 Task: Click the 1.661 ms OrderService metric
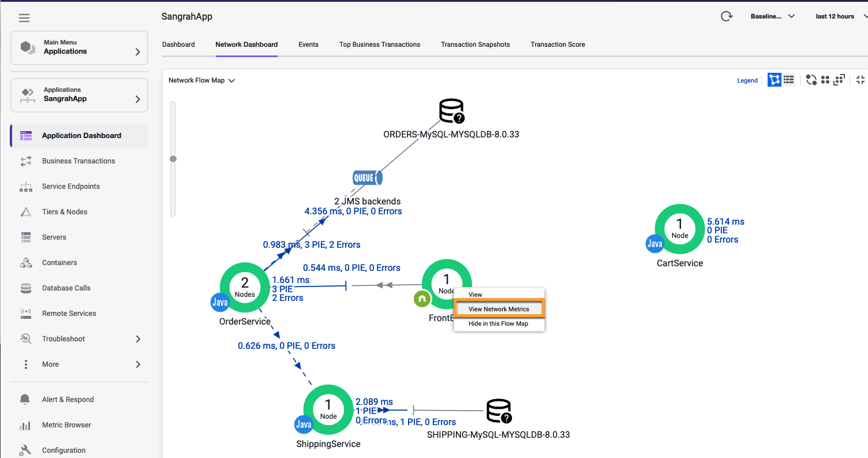click(291, 280)
